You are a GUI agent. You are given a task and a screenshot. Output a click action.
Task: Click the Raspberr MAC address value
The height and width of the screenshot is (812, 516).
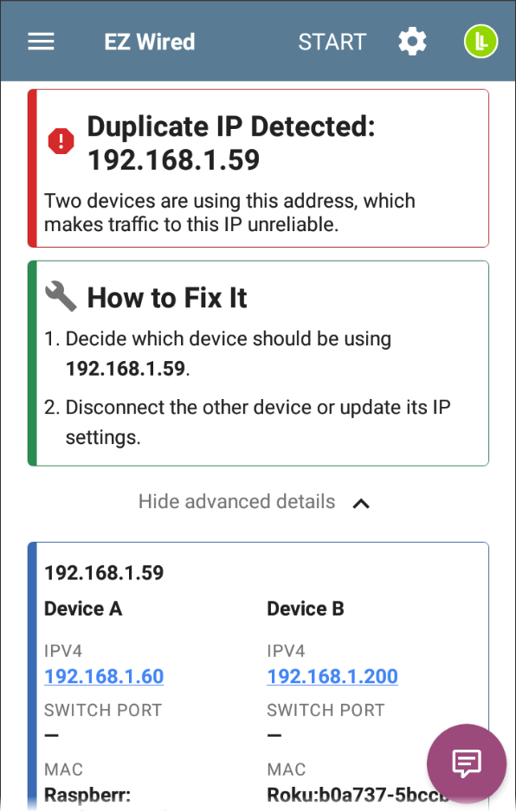point(87,795)
